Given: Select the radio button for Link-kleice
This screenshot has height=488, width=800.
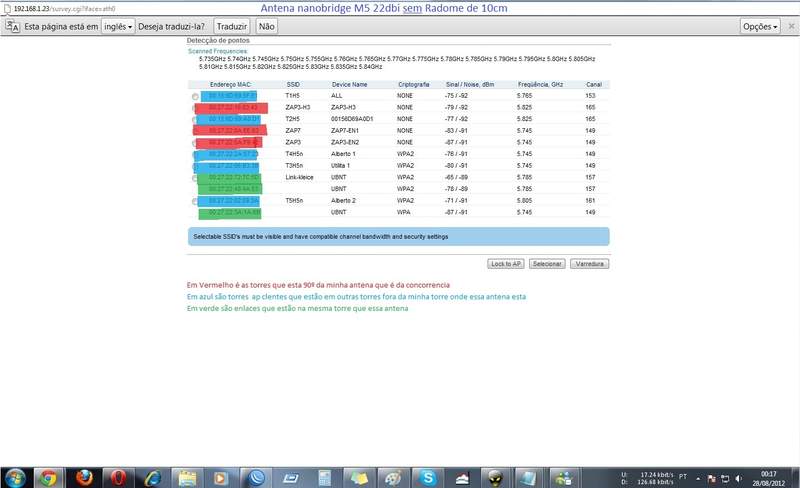Looking at the screenshot, I should [195, 178].
